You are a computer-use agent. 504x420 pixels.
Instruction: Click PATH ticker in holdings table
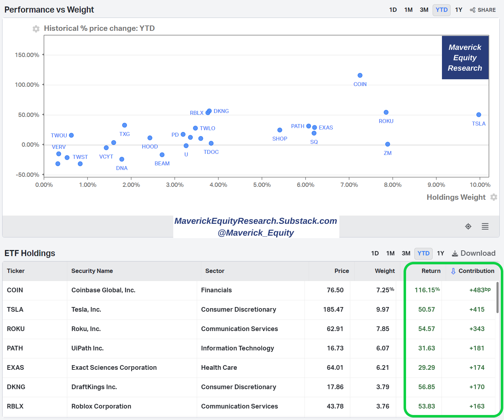(x=15, y=348)
